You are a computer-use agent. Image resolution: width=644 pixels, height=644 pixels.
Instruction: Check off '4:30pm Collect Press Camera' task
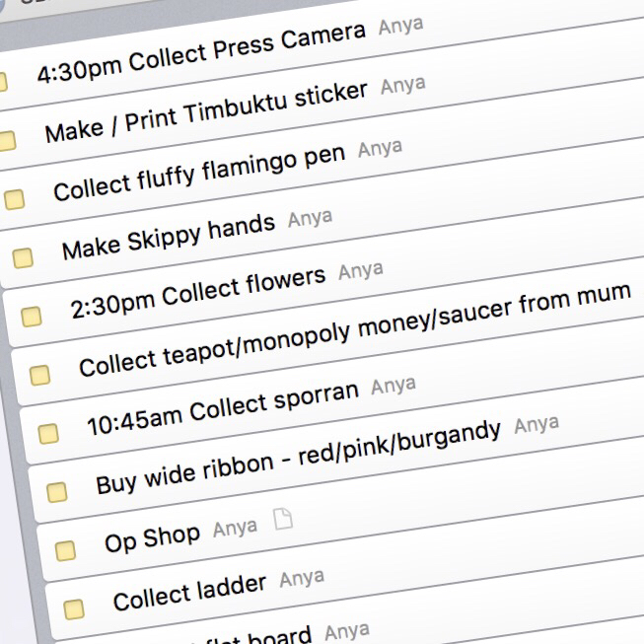[2, 82]
